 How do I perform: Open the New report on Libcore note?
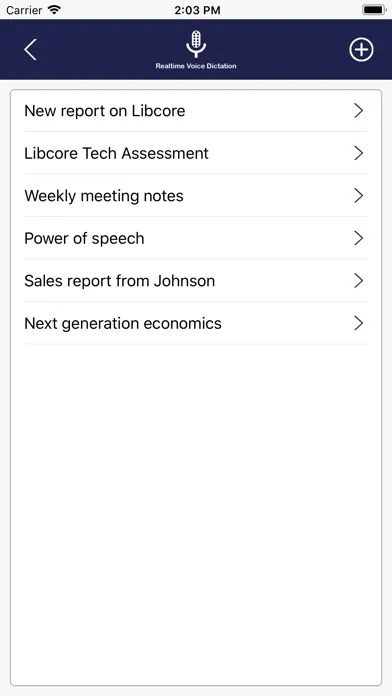click(196, 111)
